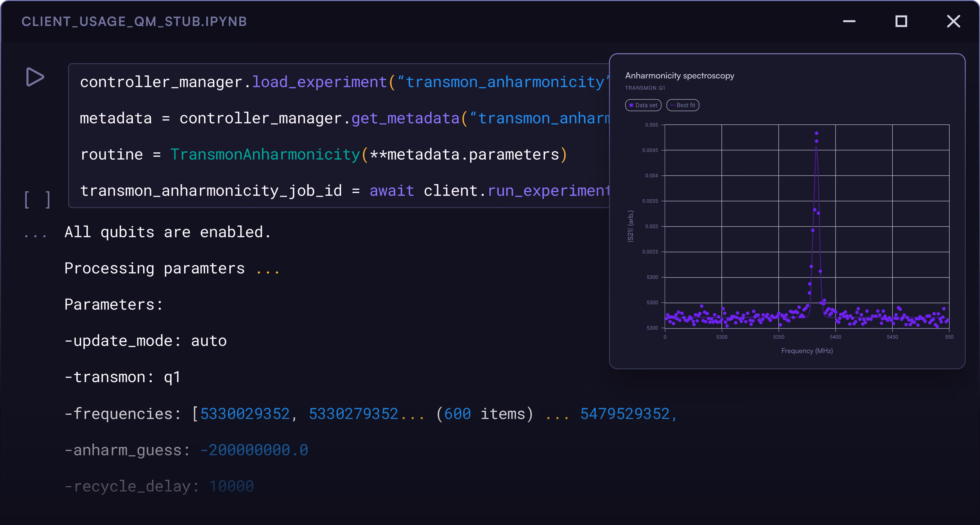
Task: Select 'Processing paramters ...' output line
Action: 172,268
